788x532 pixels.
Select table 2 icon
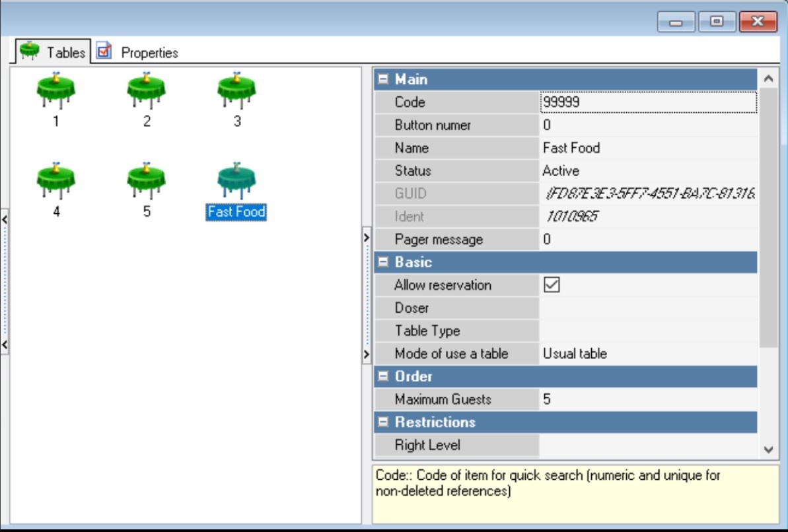146,91
